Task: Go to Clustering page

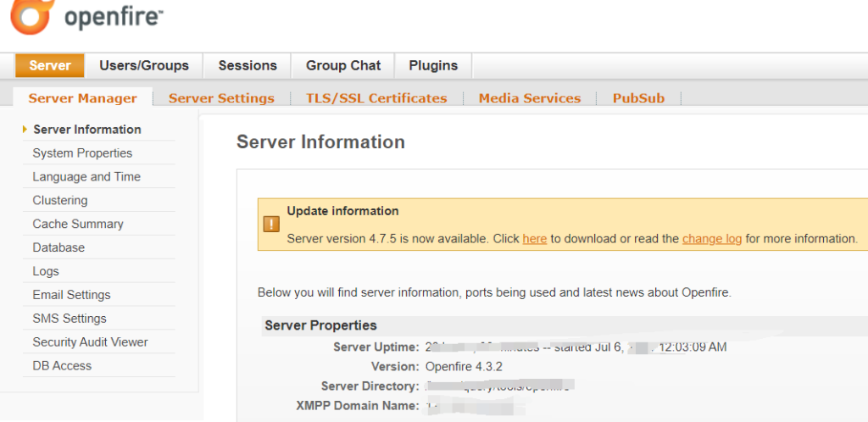Action: tap(60, 200)
